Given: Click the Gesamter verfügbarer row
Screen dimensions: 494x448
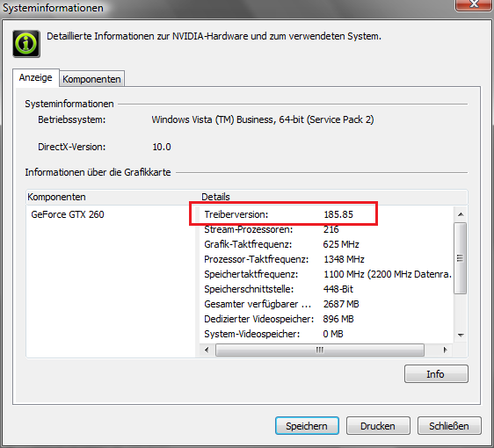Looking at the screenshot, I should click(326, 304).
